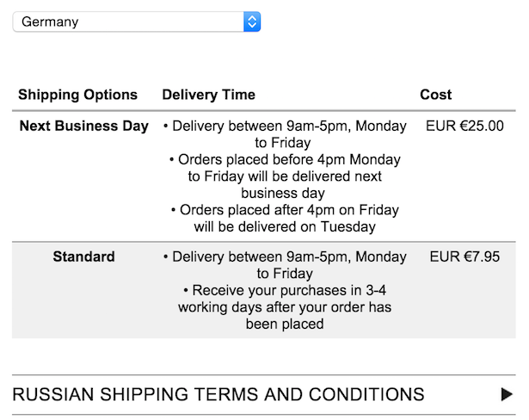Click "Orders placed after 4pm on Friday" bullet
Image resolution: width=529 pixels, height=420 pixels.
[285, 210]
